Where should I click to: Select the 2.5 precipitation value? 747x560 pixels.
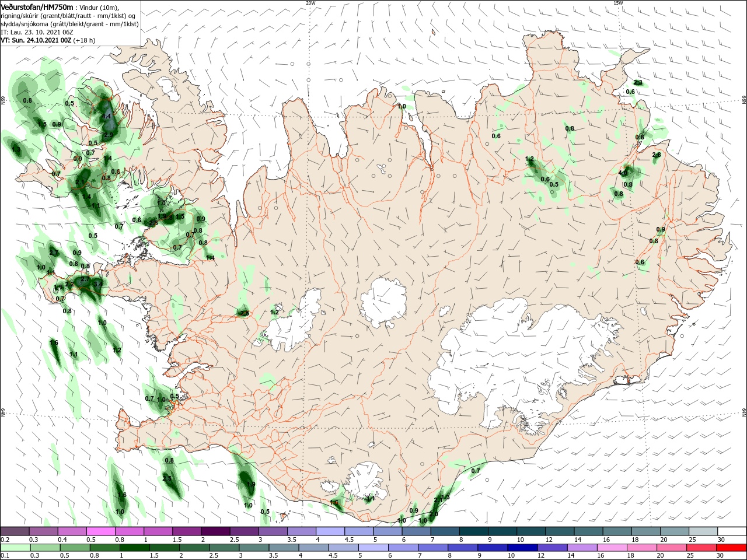[x=167, y=478]
